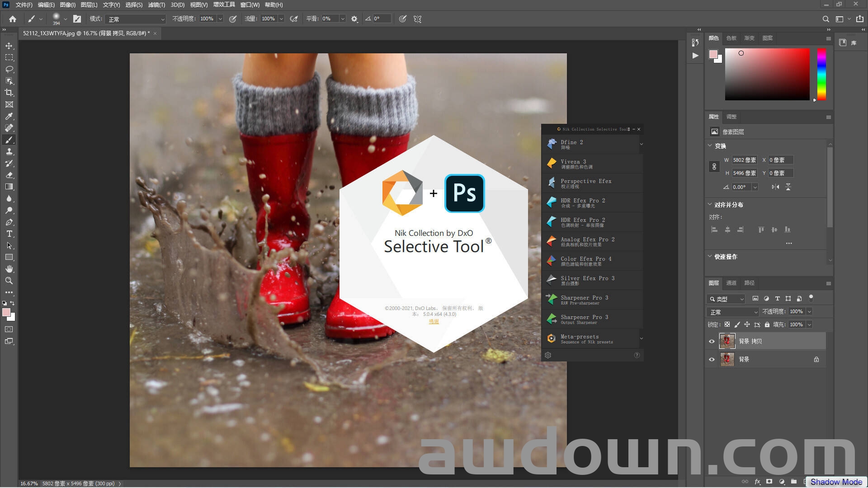Image resolution: width=868 pixels, height=488 pixels.
Task: Select the Horizontal Type tool
Action: tap(9, 234)
